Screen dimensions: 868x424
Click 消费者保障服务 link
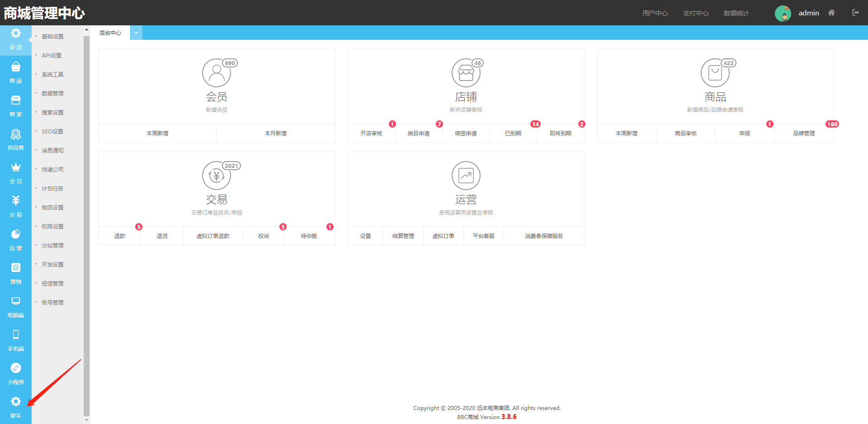(x=544, y=236)
